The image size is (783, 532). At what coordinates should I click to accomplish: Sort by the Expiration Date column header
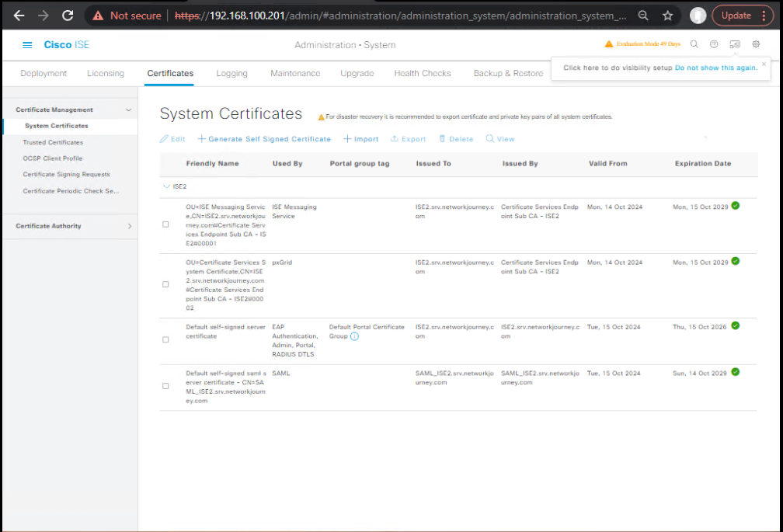[702, 163]
